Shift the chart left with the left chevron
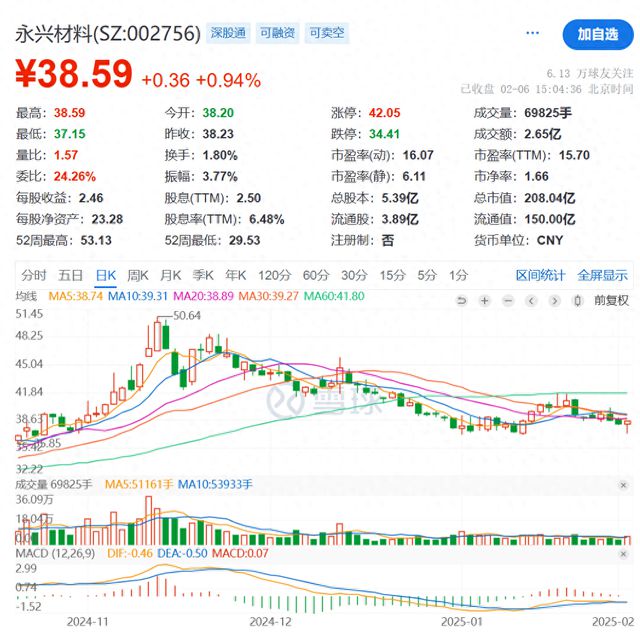 click(x=531, y=301)
